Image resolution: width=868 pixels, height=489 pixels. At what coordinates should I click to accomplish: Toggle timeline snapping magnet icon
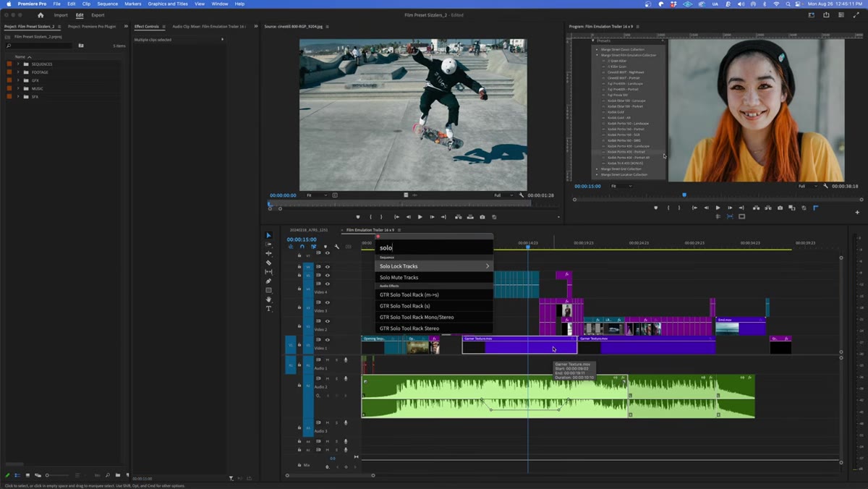coord(302,247)
